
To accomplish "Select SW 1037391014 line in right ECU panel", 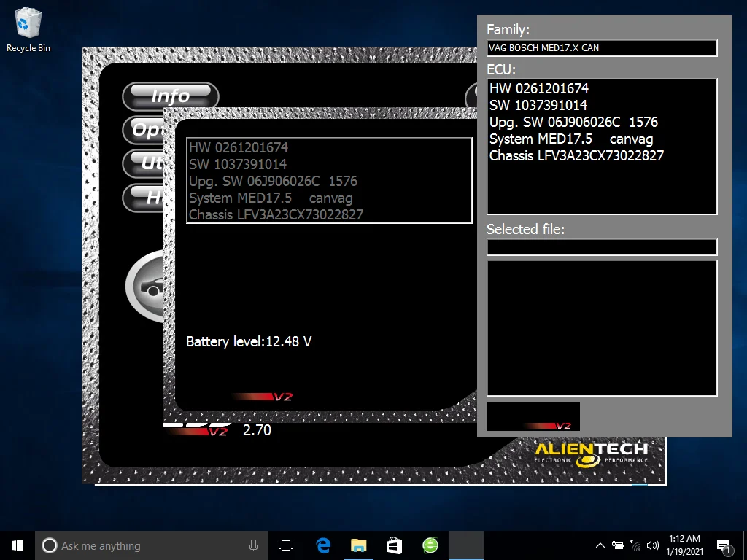I will 538,105.
